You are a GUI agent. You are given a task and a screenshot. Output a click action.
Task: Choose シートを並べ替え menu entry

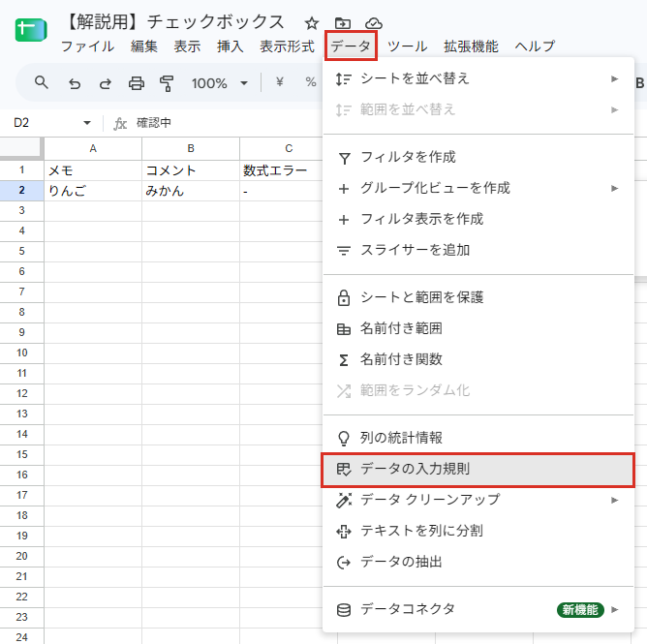[478, 78]
